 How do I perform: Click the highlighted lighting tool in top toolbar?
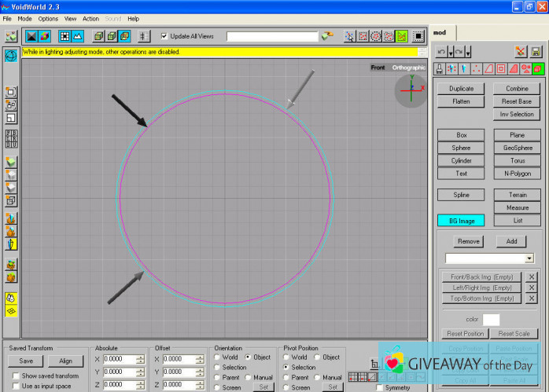coord(402,36)
